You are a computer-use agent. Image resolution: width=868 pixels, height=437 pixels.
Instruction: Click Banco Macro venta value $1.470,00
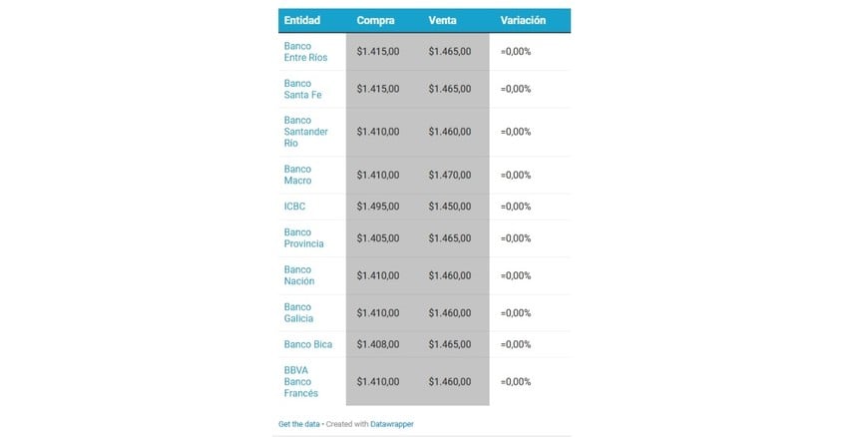(449, 175)
